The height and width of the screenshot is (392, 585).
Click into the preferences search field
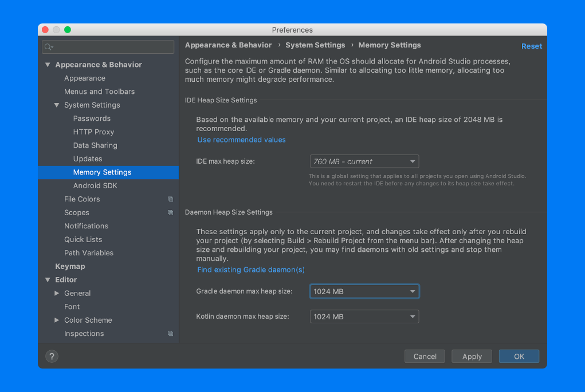[x=112, y=47]
